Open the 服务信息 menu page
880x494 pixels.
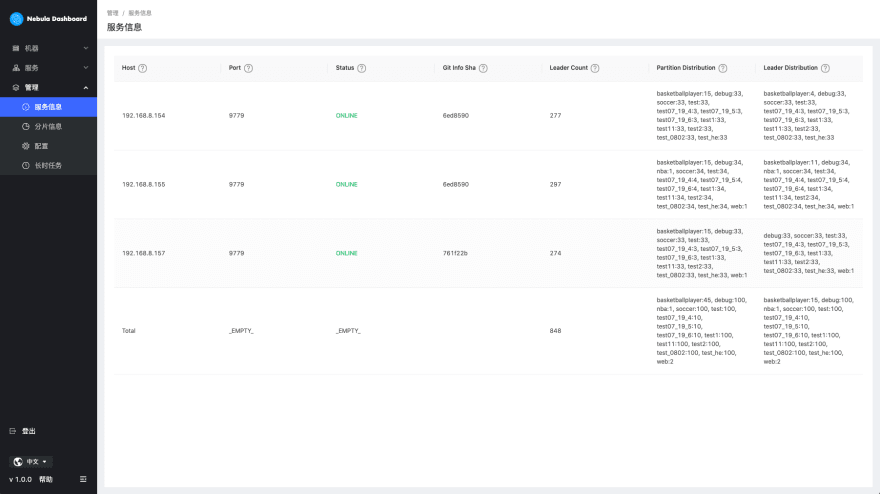(48, 107)
